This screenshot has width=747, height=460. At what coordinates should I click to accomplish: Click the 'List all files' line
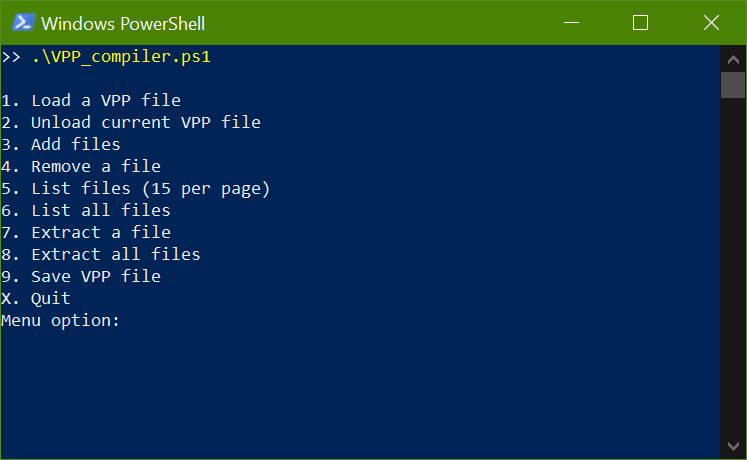coord(86,210)
